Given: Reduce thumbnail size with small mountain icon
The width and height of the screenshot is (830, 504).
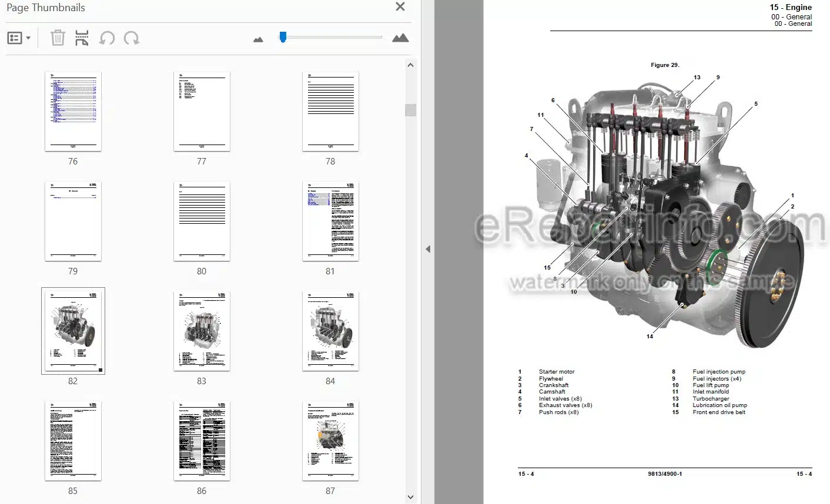Looking at the screenshot, I should point(258,39).
